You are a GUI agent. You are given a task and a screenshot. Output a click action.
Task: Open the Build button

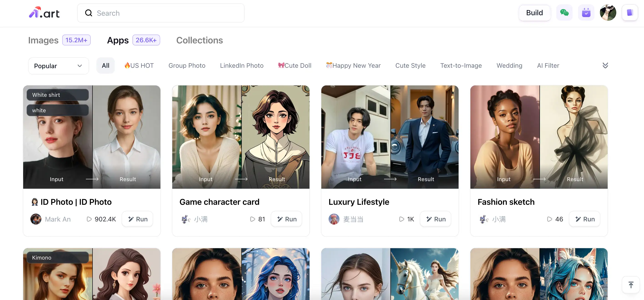(x=534, y=13)
